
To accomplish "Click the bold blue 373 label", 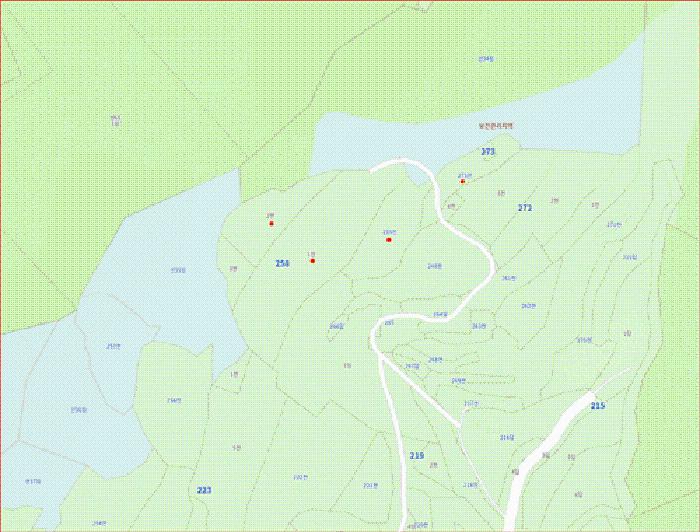I will pos(488,151).
